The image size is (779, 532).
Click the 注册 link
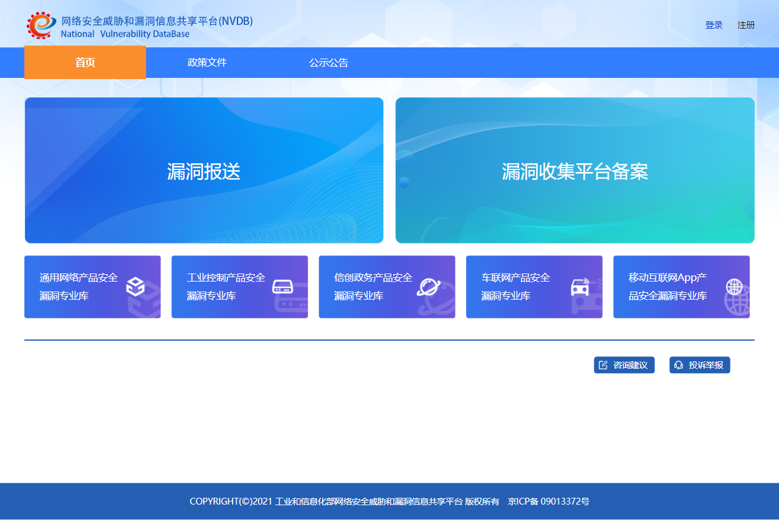click(x=746, y=25)
